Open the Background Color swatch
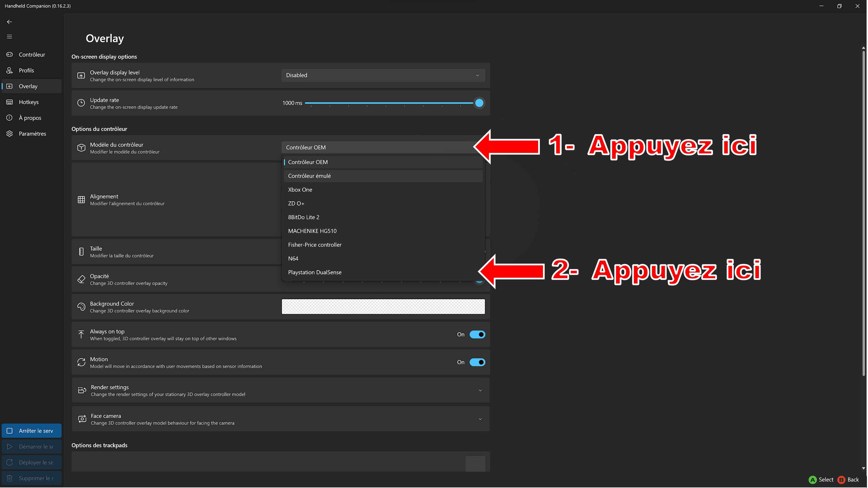 point(383,307)
